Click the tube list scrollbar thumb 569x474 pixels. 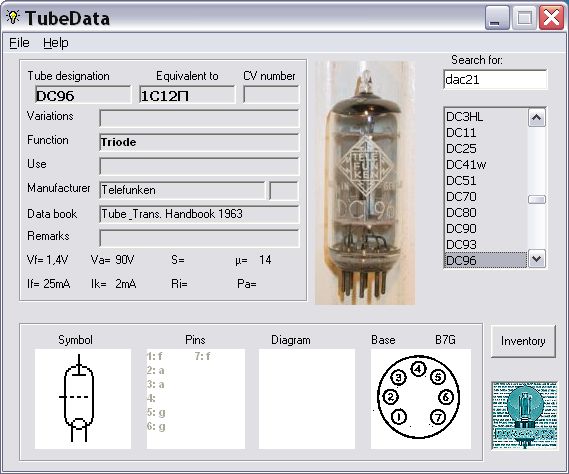[x=537, y=199]
